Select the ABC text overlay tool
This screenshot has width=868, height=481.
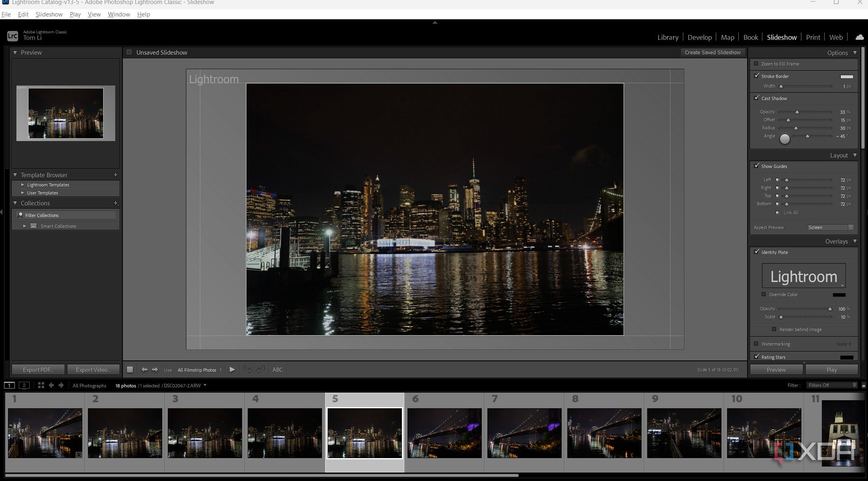pyautogui.click(x=277, y=369)
